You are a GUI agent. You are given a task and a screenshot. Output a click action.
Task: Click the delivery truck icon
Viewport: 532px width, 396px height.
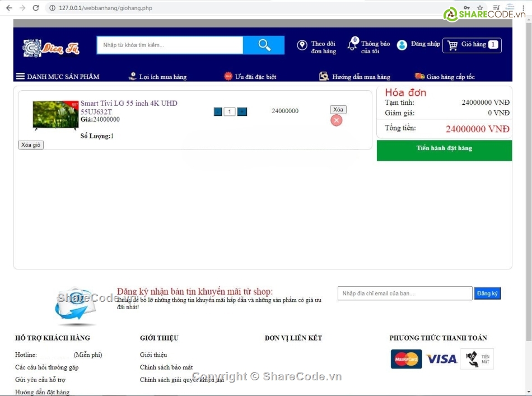tap(419, 76)
